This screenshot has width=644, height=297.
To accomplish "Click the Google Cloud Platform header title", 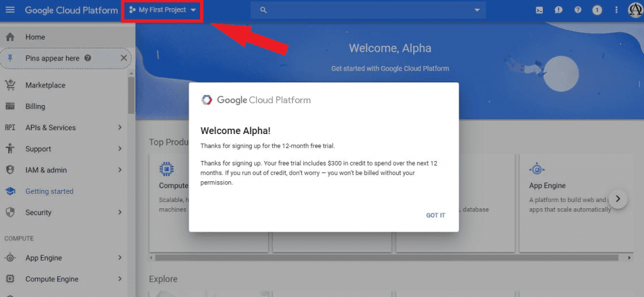I will [x=72, y=10].
